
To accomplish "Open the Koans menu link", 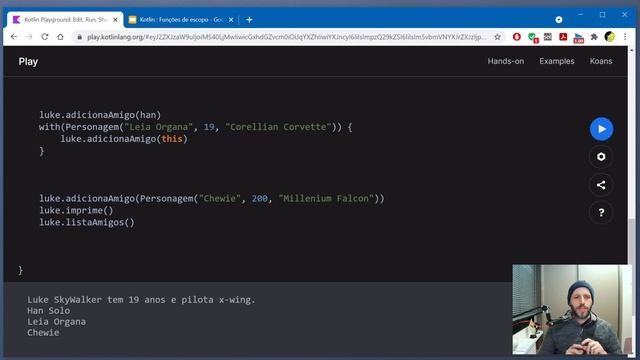I will [x=601, y=61].
